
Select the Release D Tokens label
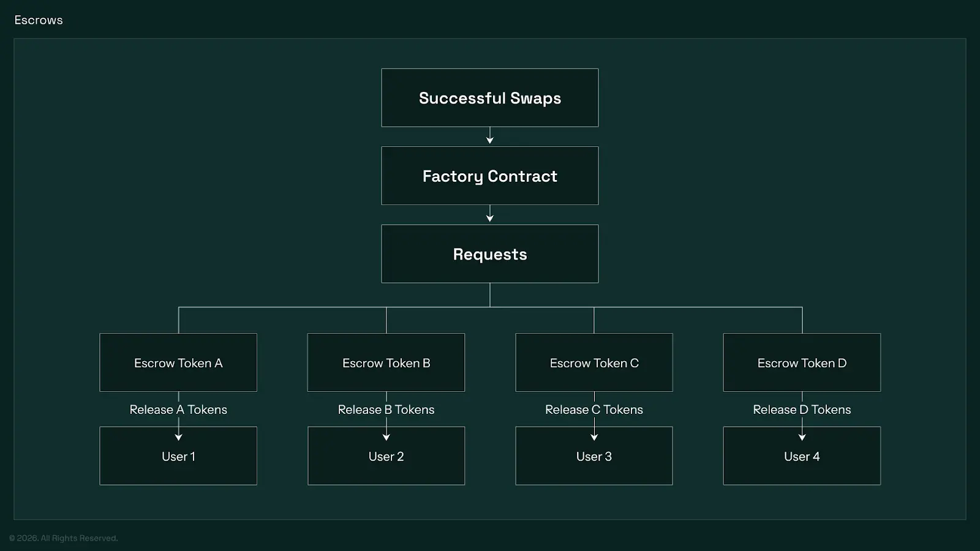click(x=802, y=410)
